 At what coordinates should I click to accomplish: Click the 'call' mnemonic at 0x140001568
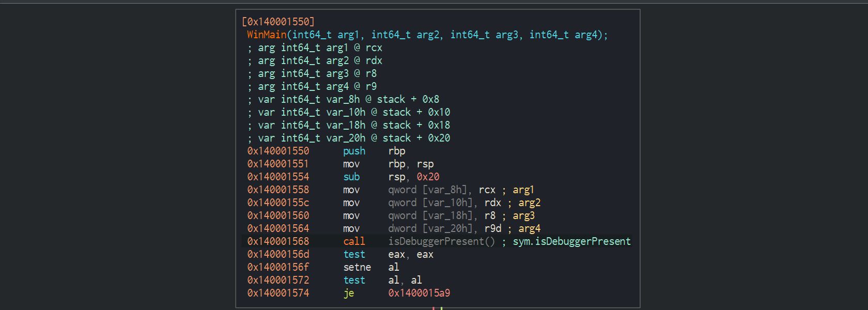pos(354,241)
